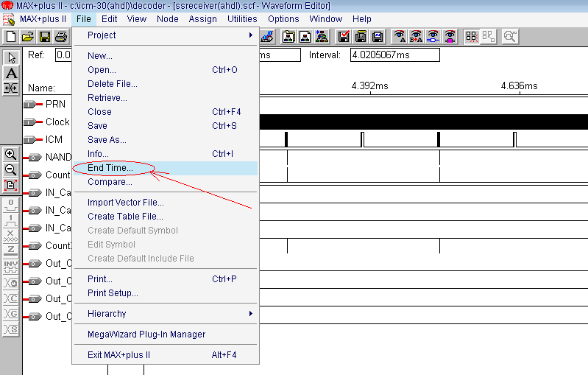Click the overwrite with 0 button
588x375 pixels.
pos(10,205)
